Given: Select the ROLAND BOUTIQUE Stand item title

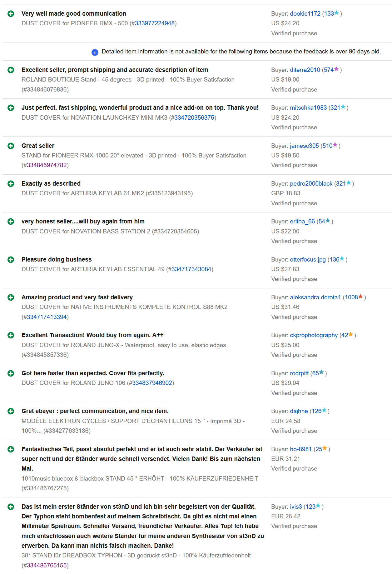Looking at the screenshot, I should (x=128, y=80).
